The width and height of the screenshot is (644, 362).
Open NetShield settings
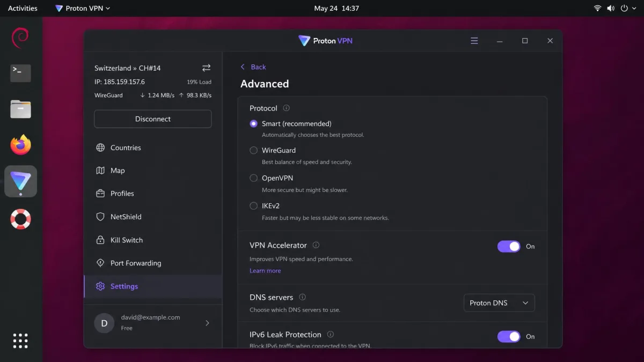[153, 217]
